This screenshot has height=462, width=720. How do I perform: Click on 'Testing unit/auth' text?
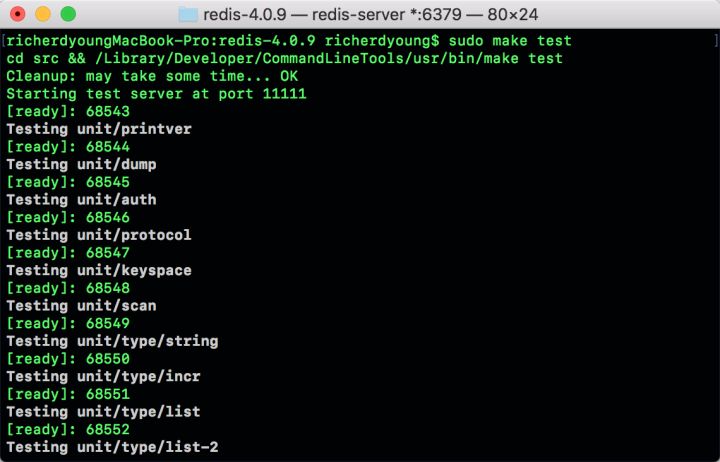81,199
